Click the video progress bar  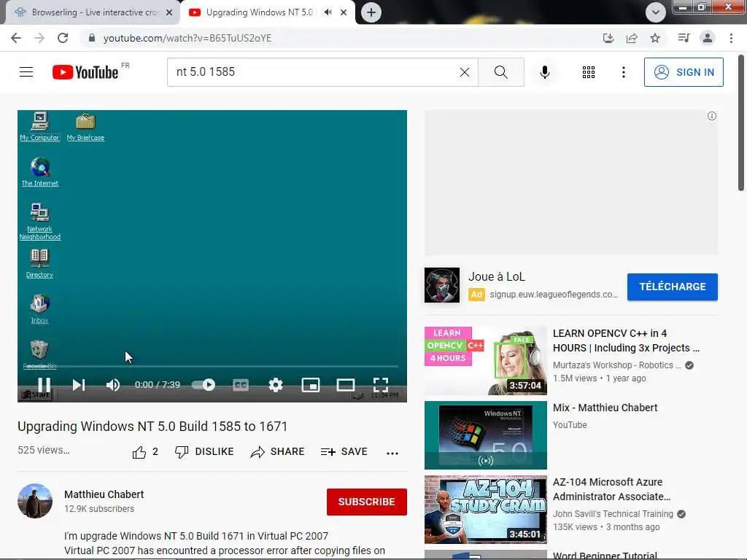212,366
